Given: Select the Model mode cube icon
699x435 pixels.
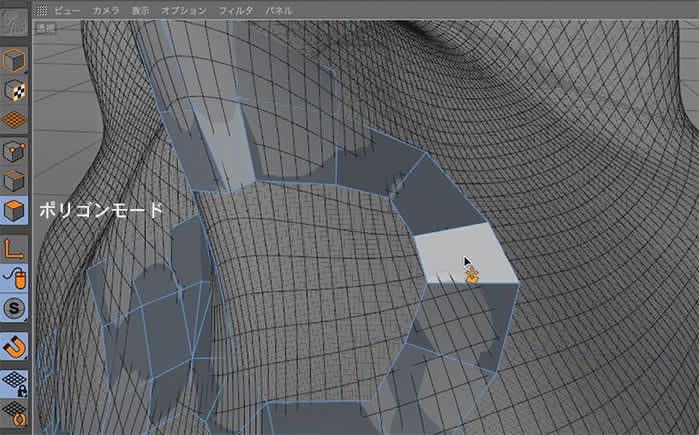Looking at the screenshot, I should pyautogui.click(x=15, y=61).
